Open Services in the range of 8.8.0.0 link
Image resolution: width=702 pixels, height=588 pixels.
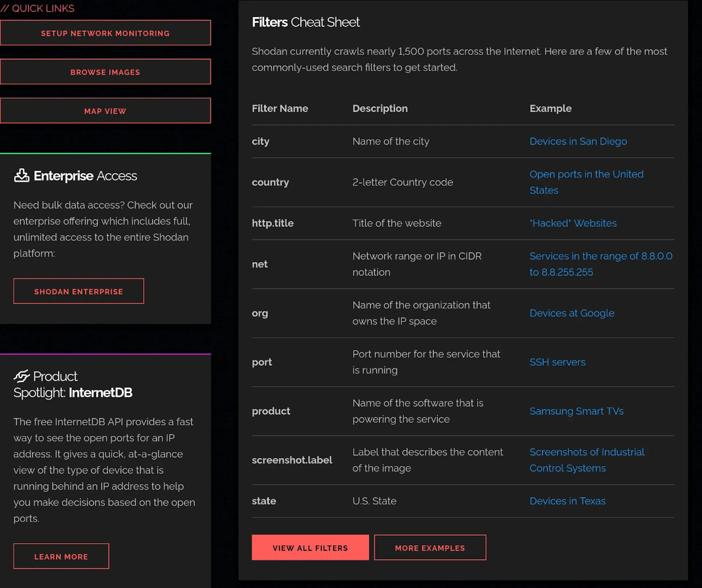[x=601, y=264]
